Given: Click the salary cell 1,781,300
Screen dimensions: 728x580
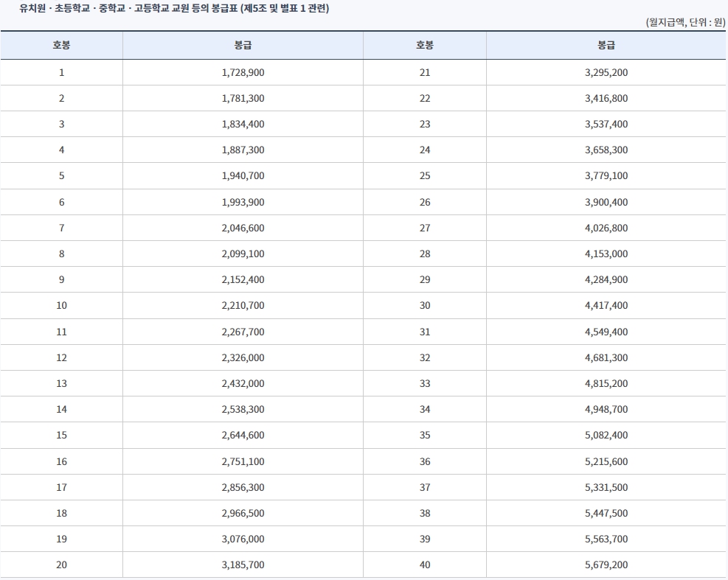Looking at the screenshot, I should pyautogui.click(x=243, y=98).
